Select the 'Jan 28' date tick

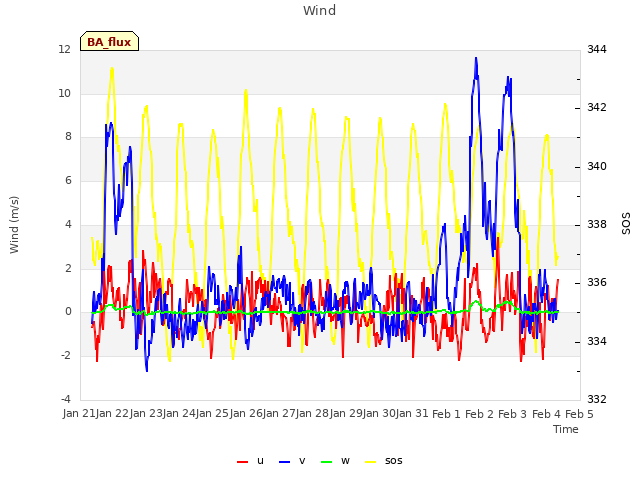[312, 413]
